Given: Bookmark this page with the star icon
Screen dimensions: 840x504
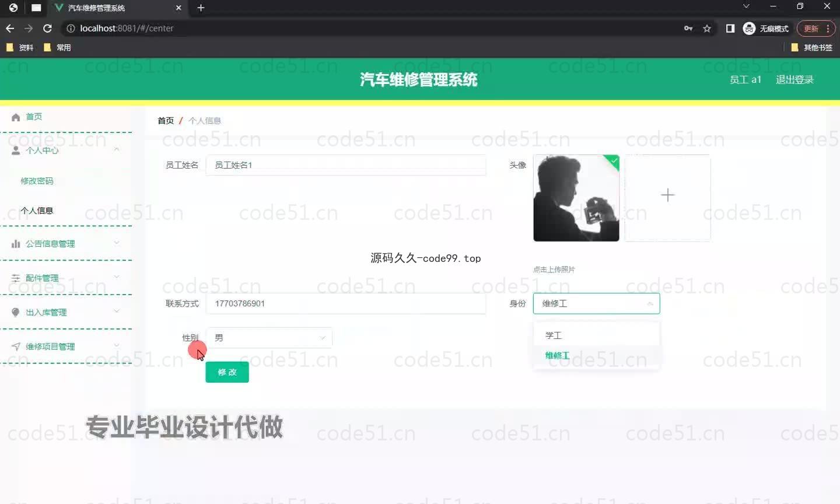Looking at the screenshot, I should point(707,28).
